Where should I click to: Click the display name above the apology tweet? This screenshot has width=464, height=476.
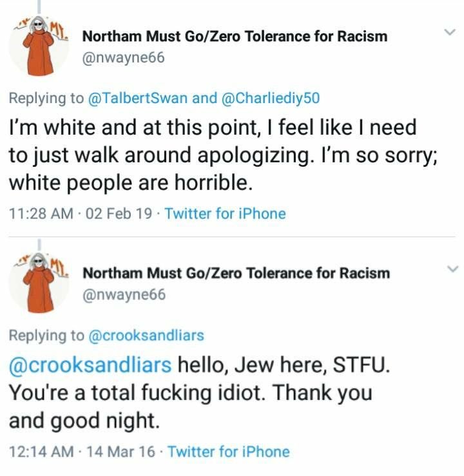coord(235,36)
